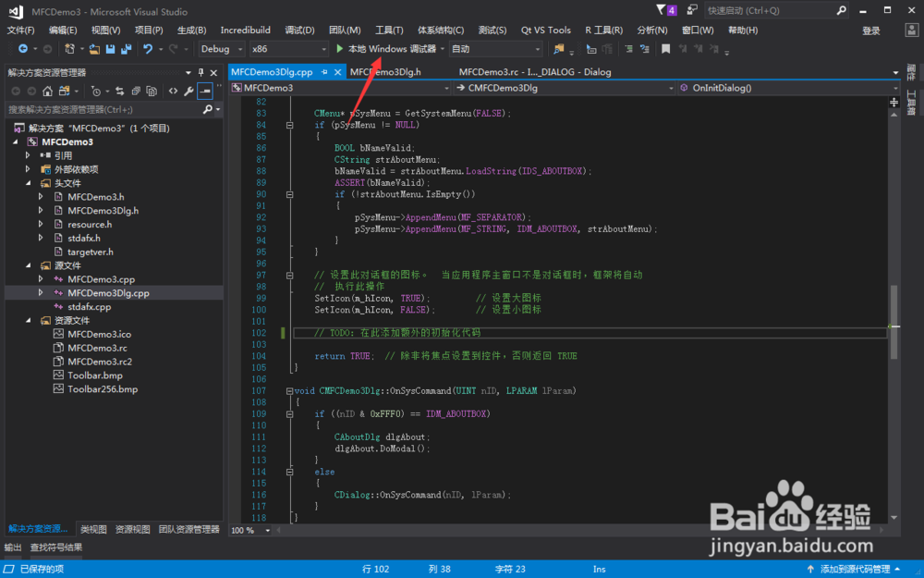Switch to the MFCDemo3.rc Dialog tab
This screenshot has width=924, height=578.
534,72
